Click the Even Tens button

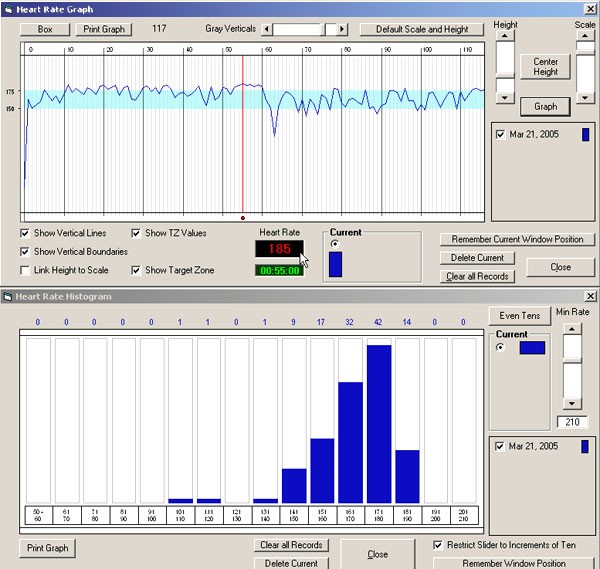point(520,316)
